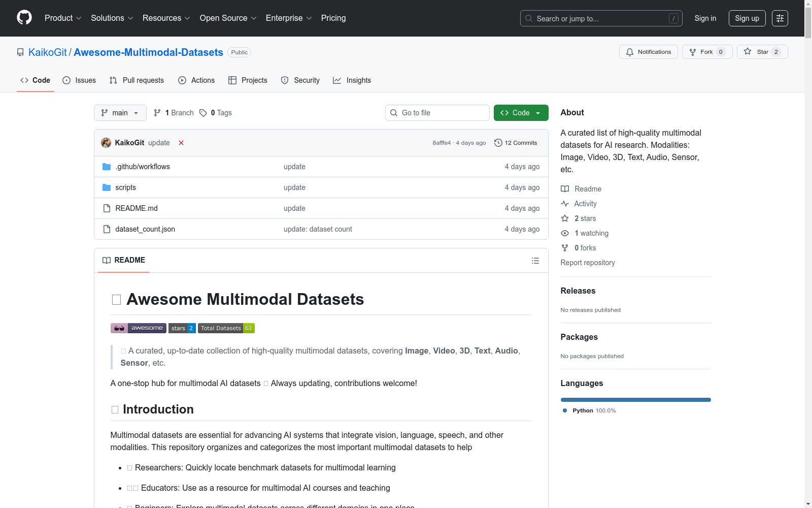812x508 pixels.
Task: Click the stars 2 badge
Action: pos(182,328)
